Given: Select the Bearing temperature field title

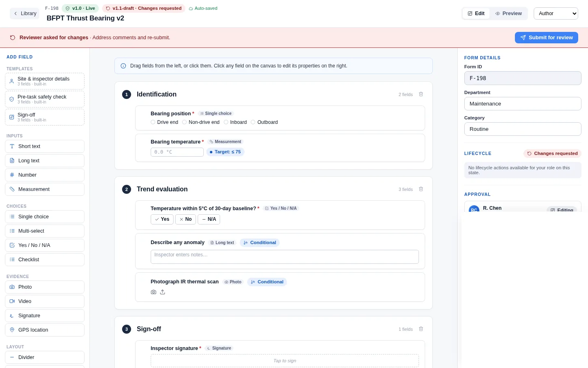Looking at the screenshot, I should pos(176,142).
